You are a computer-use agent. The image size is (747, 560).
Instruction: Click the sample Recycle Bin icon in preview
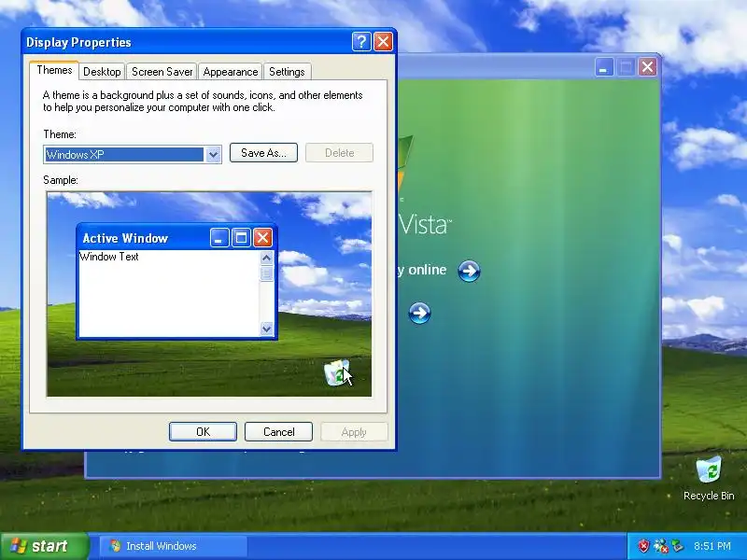point(337,372)
